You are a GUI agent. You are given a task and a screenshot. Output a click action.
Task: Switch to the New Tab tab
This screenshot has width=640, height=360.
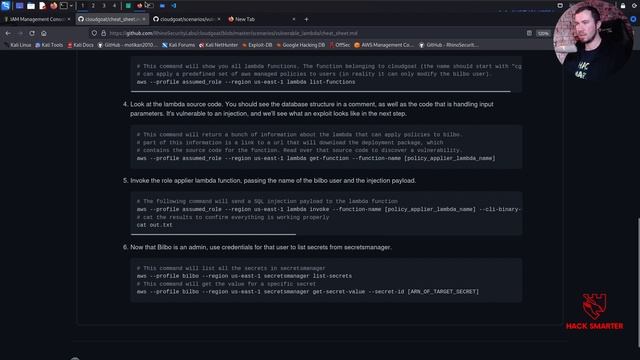coord(261,19)
